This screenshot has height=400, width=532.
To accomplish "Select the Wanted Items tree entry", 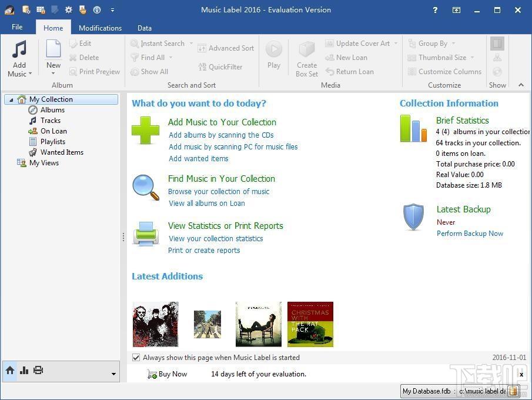I will pyautogui.click(x=62, y=152).
